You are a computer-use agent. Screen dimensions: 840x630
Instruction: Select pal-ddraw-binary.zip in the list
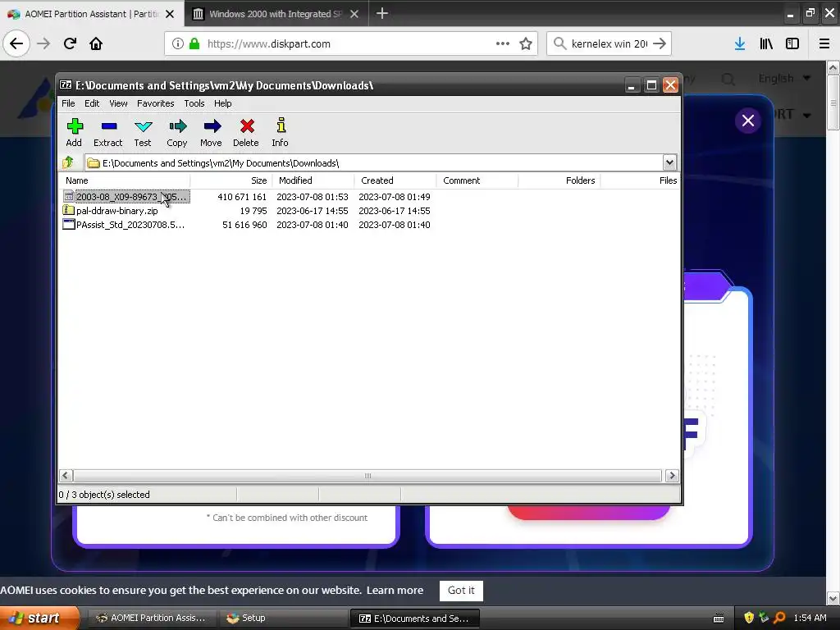[x=111, y=211]
